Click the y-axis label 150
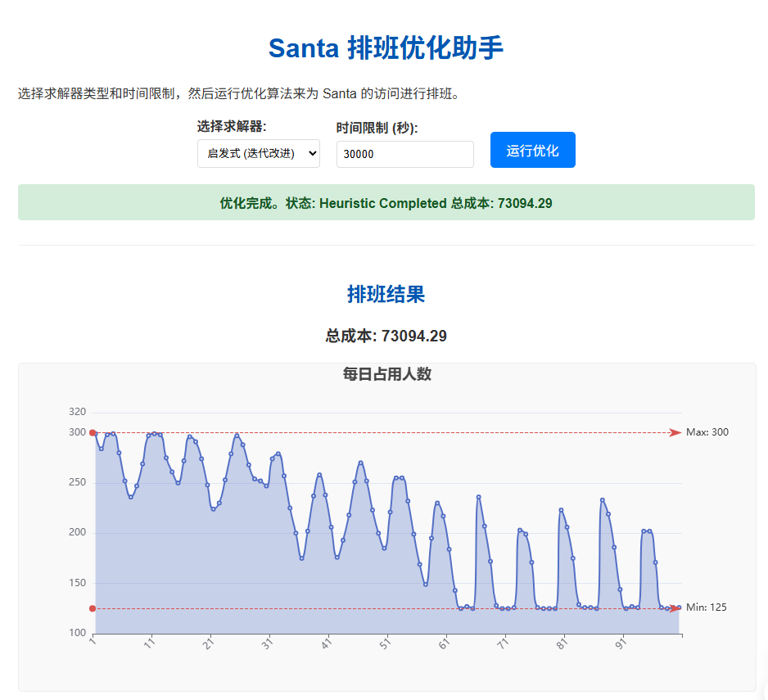Viewport: 768px width, 700px height. pos(78,583)
